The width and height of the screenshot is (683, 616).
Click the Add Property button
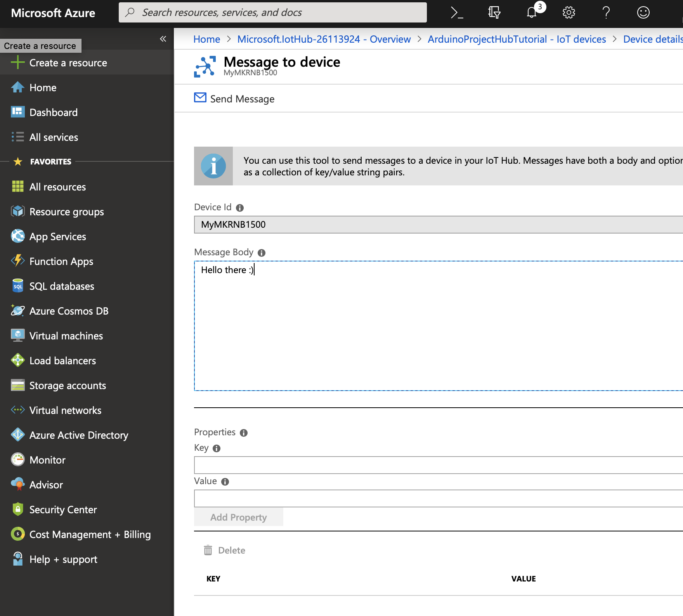tap(238, 517)
